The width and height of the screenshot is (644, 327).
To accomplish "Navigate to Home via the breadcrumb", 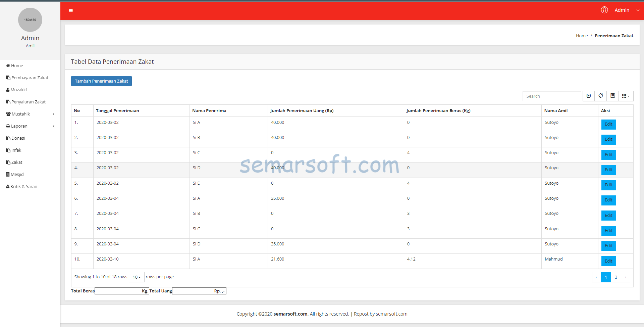I will (582, 36).
